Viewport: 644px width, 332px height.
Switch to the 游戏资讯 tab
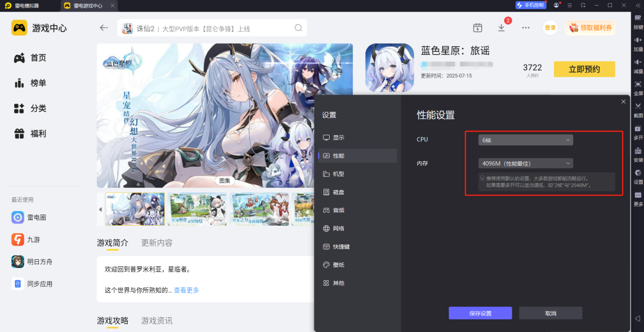(157, 320)
